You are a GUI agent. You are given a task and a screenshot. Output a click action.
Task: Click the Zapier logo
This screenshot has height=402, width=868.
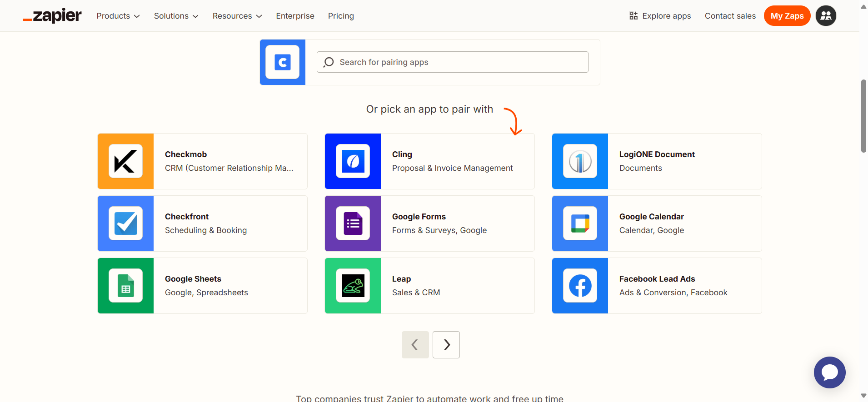click(x=52, y=16)
